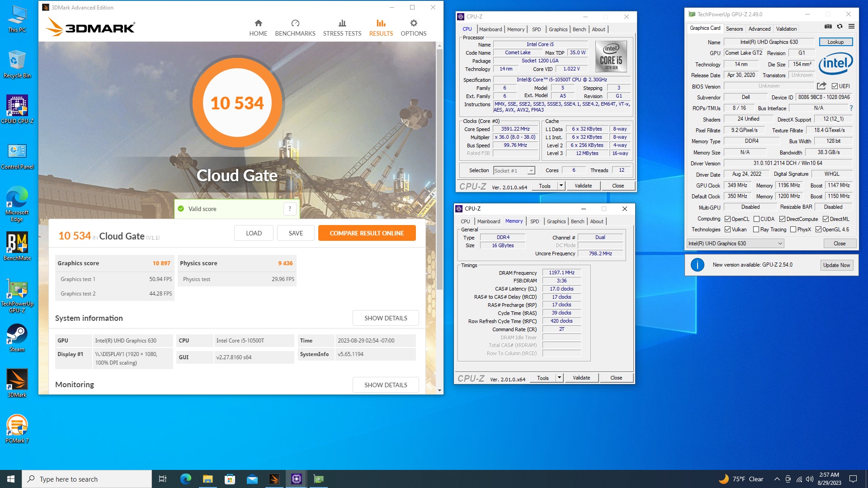Click the GPU-Z screenshot camera icon

click(828, 27)
